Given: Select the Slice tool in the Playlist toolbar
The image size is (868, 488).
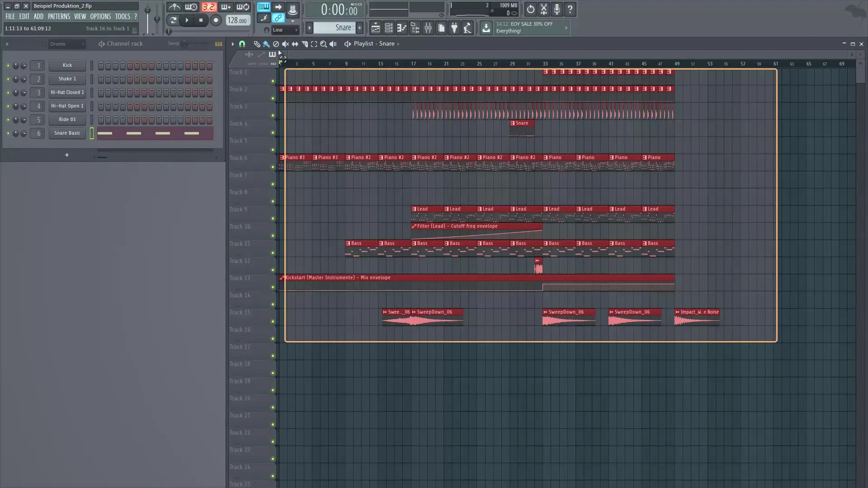Looking at the screenshot, I should (305, 44).
